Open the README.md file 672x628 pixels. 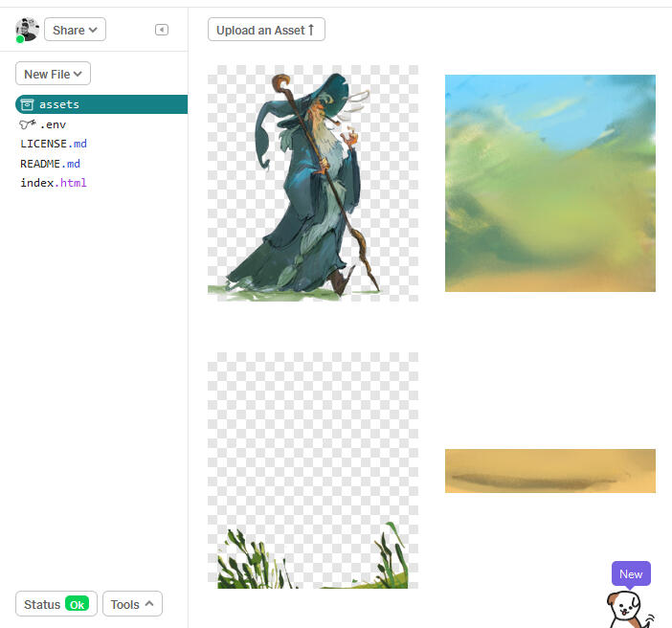pos(50,164)
